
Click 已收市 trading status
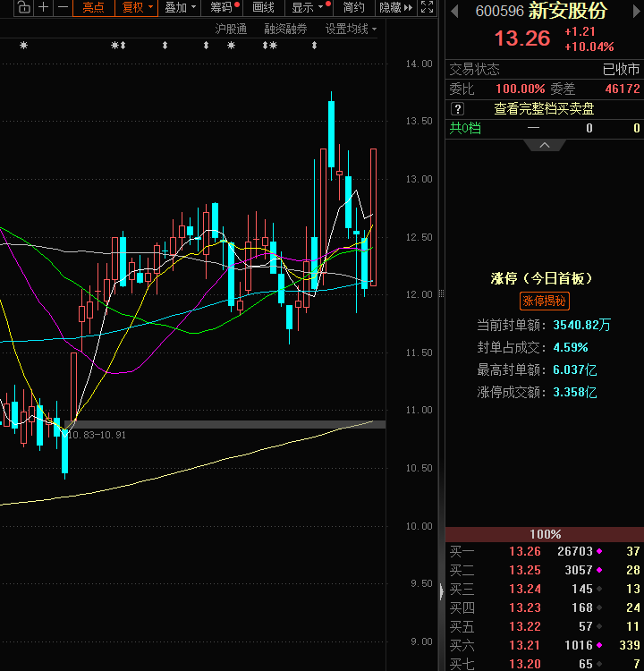tap(621, 69)
